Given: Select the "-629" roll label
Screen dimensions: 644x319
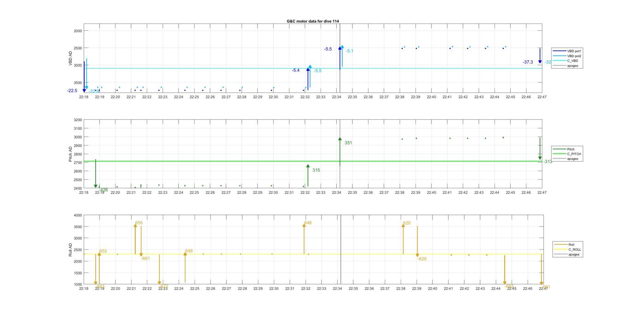Looking at the screenshot, I should point(422,259).
